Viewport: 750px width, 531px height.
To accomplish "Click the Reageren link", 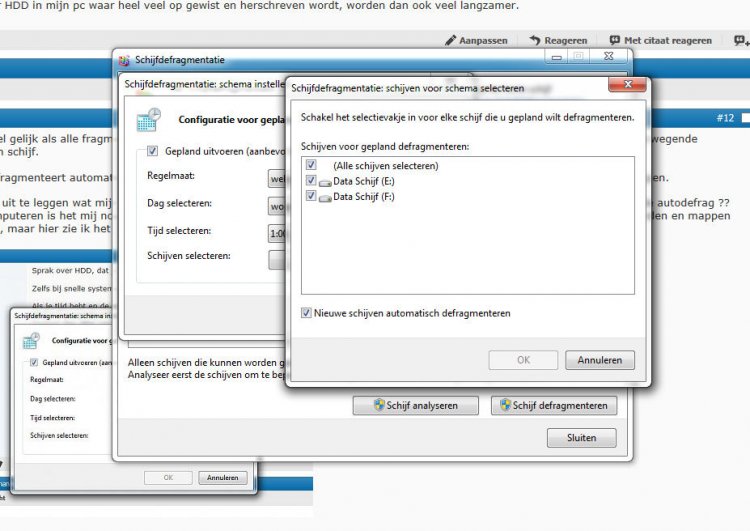I will point(565,41).
